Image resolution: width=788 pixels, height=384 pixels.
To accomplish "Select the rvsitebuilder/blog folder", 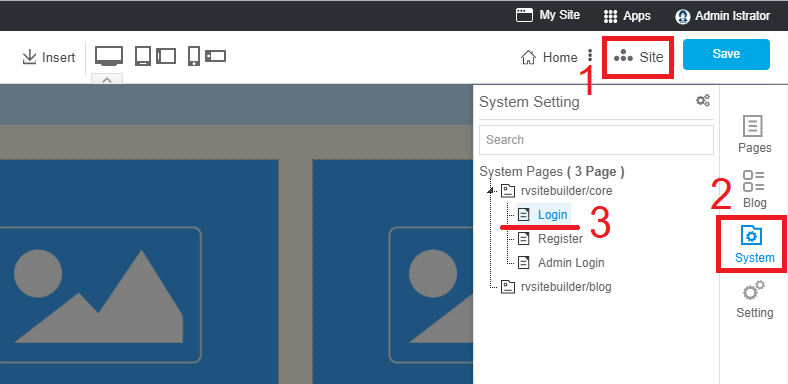I will (x=566, y=287).
